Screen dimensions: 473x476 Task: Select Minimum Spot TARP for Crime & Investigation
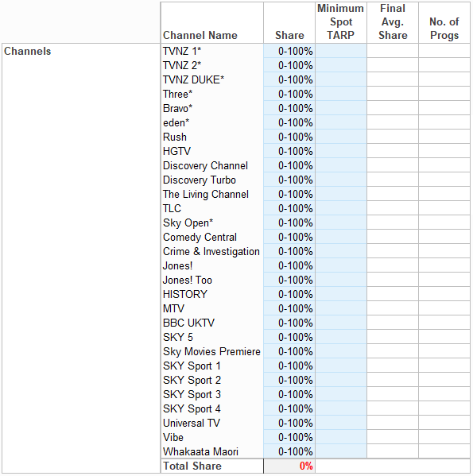click(x=341, y=251)
